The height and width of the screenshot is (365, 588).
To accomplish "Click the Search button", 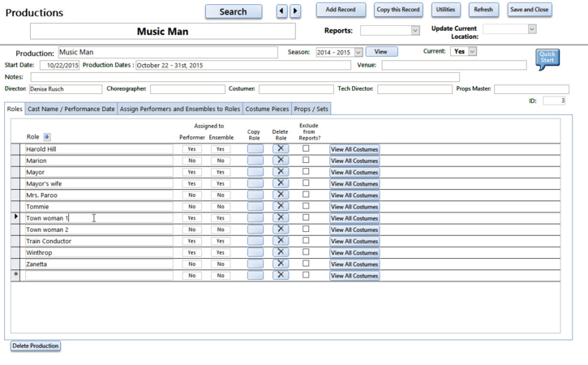I will pyautogui.click(x=234, y=11).
